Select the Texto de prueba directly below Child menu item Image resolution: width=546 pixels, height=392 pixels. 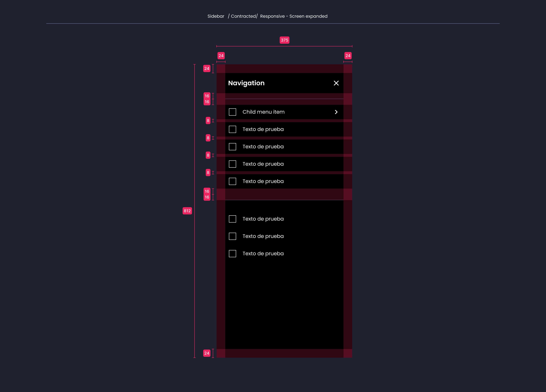284,129
